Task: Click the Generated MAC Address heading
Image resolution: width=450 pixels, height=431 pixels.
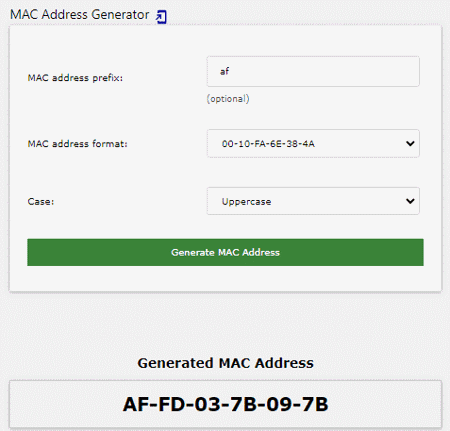Action: tap(226, 363)
